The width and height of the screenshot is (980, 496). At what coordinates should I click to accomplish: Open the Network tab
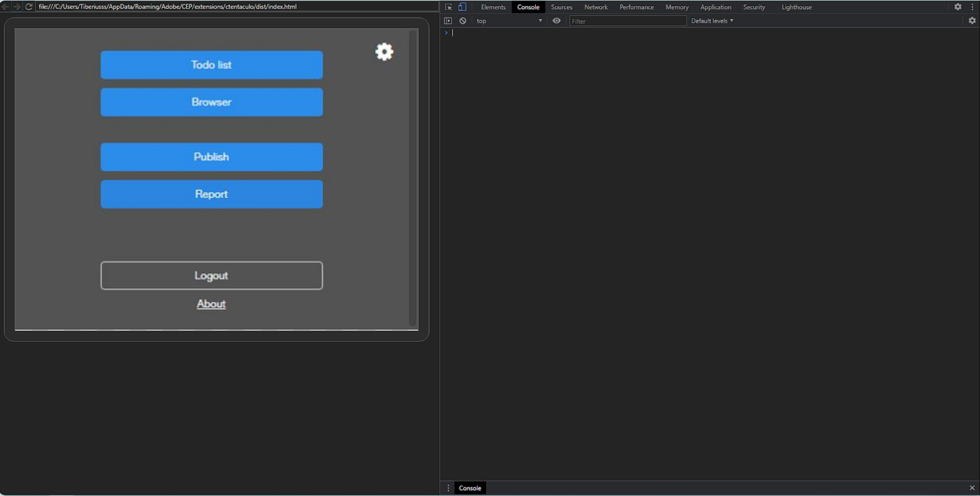coord(596,7)
